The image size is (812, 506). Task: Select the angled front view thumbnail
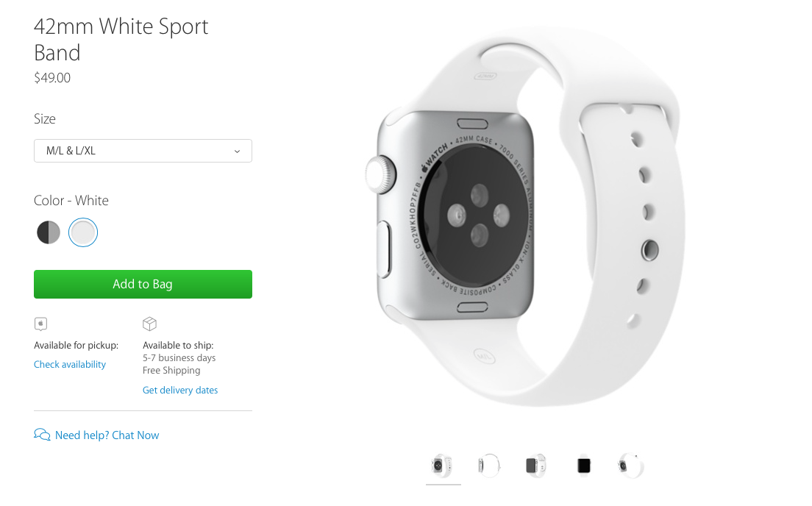tap(536, 466)
